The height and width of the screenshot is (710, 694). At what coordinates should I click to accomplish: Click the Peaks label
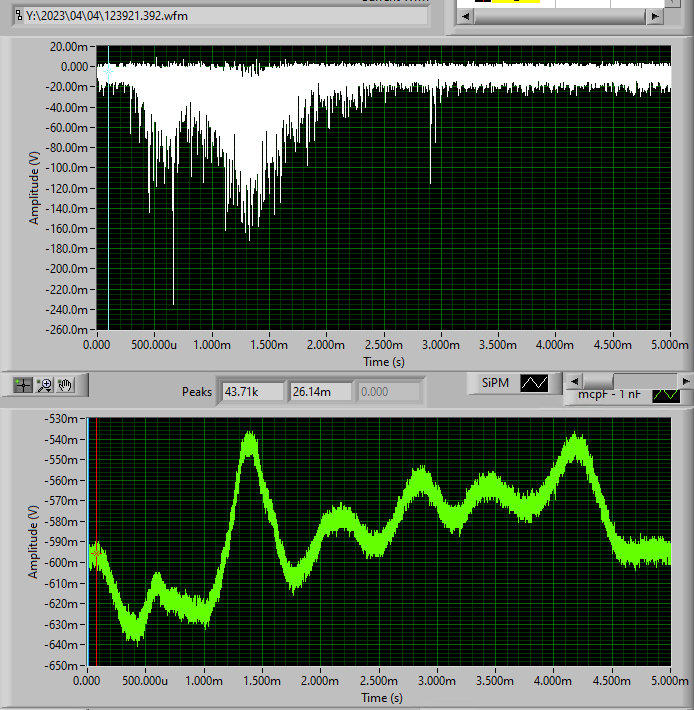[x=197, y=392]
